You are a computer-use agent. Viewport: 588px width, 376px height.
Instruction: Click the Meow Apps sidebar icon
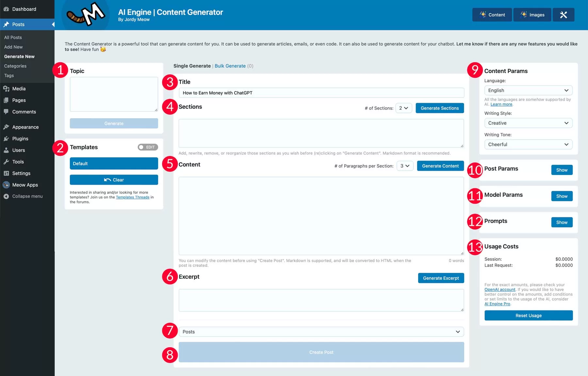pyautogui.click(x=6, y=185)
